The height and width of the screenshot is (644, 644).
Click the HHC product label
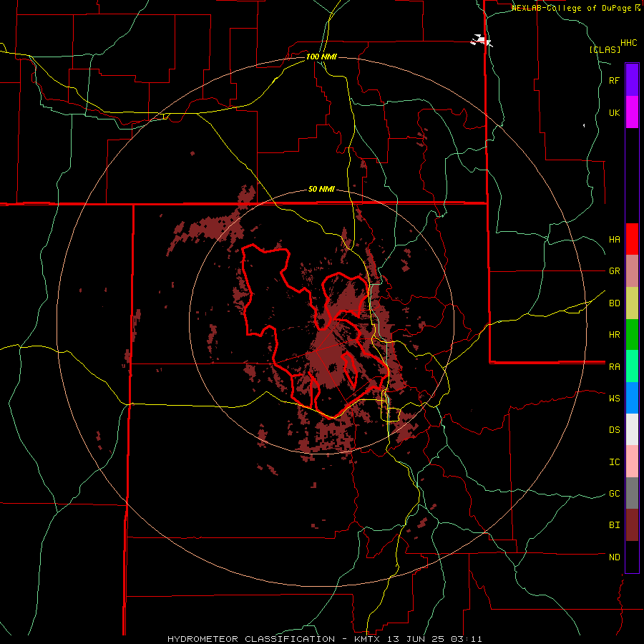pos(629,43)
